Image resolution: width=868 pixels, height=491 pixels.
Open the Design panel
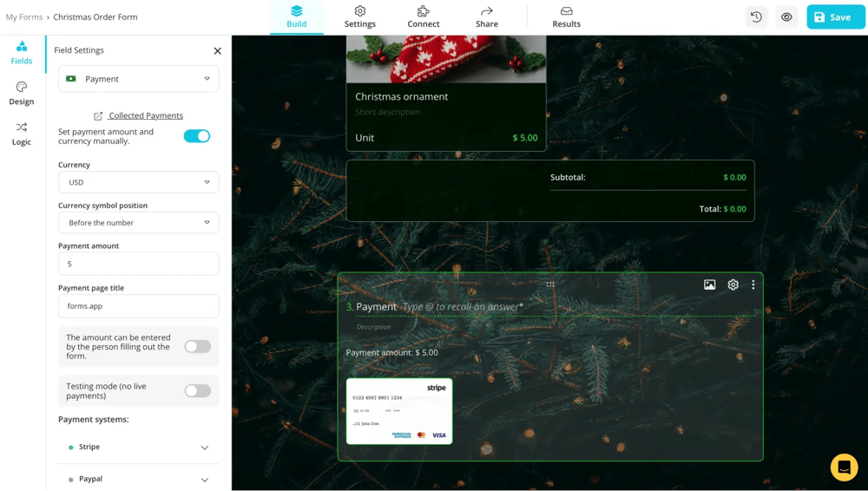[22, 93]
